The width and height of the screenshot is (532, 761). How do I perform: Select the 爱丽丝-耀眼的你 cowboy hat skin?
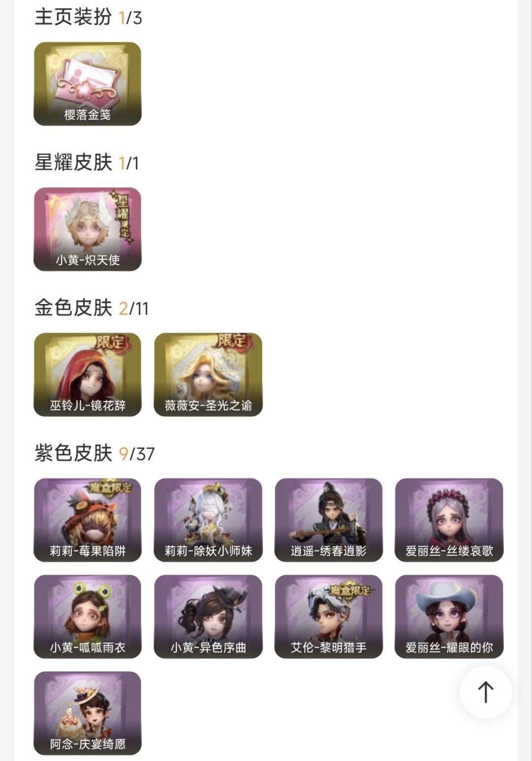click(x=449, y=617)
